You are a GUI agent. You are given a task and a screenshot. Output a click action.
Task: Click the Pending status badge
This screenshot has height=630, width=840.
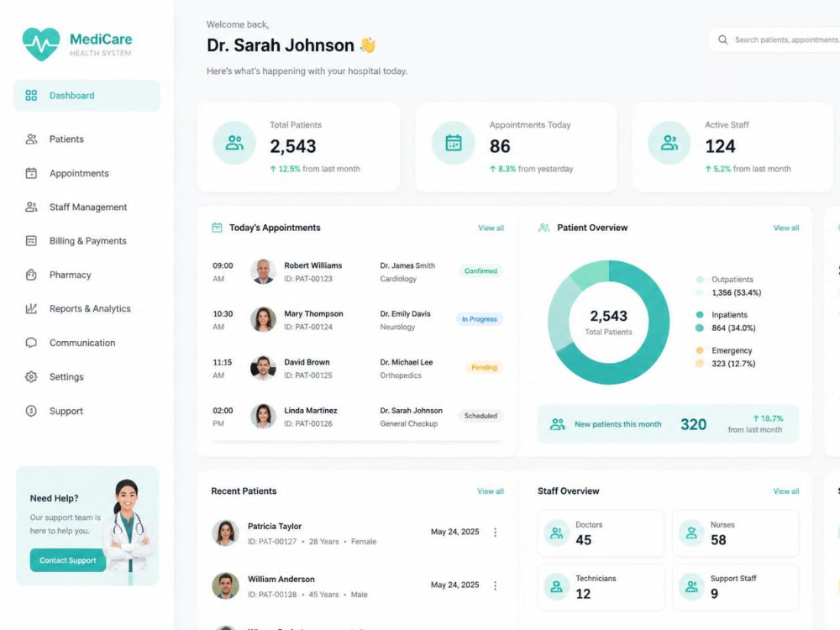tap(485, 368)
